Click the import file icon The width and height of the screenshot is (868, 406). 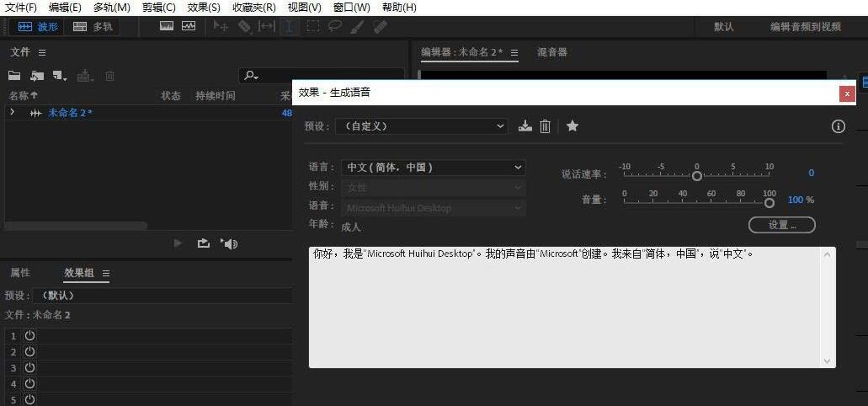(37, 76)
